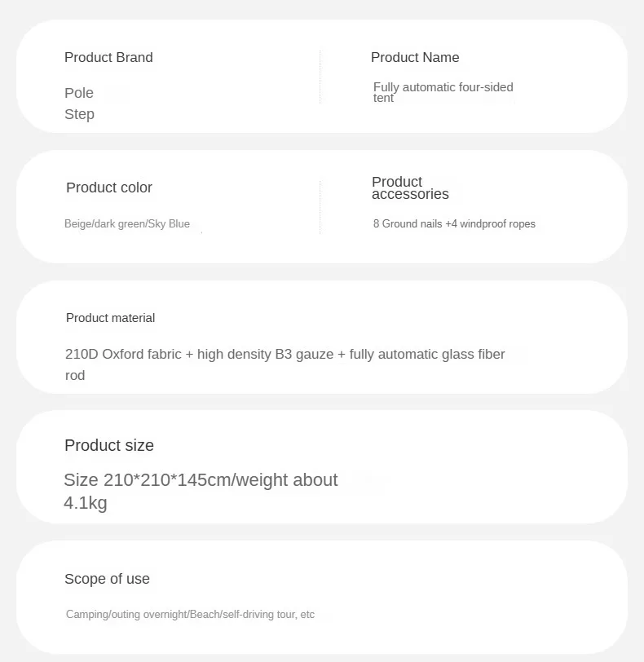Select the Fully automatic four-sided tent text

443,92
